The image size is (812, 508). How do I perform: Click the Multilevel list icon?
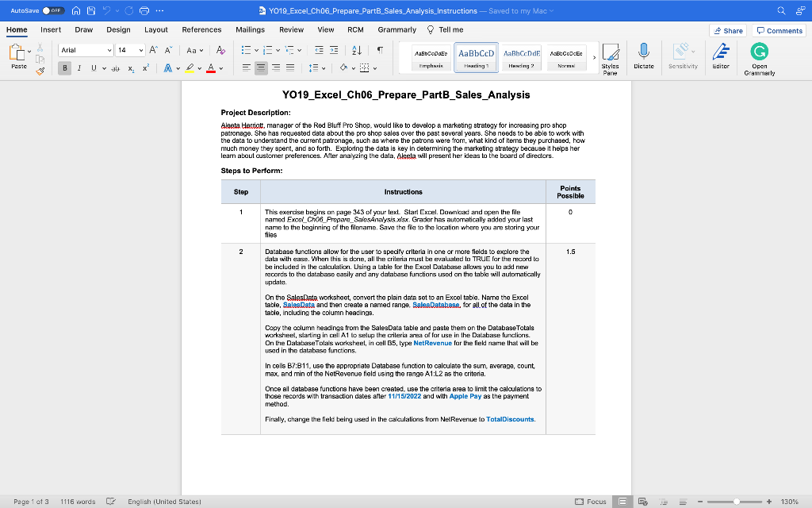(x=289, y=50)
